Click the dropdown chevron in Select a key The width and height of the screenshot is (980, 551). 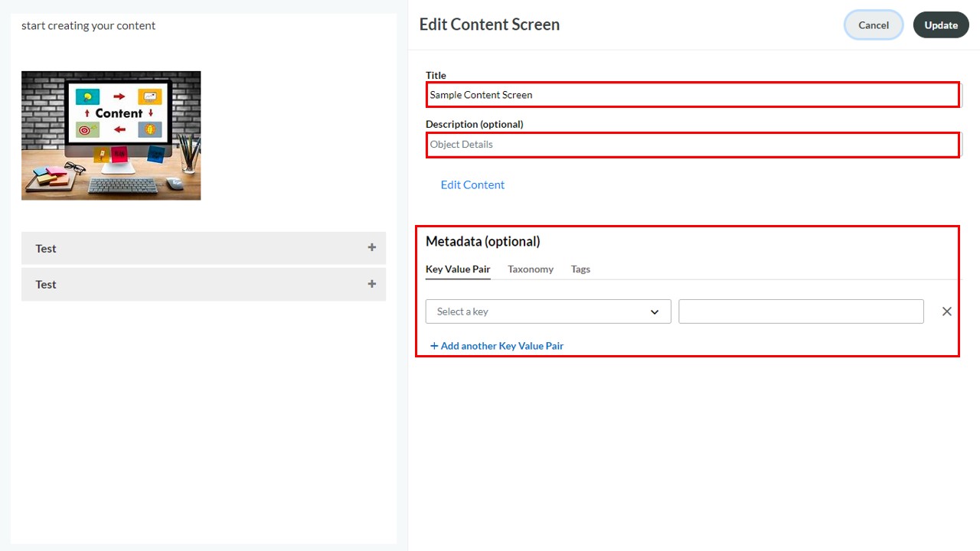(655, 312)
